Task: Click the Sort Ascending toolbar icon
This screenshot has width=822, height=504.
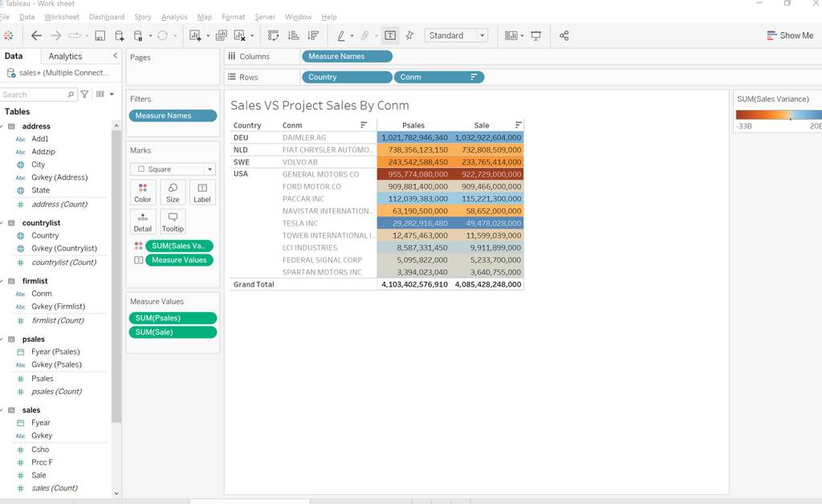Action: point(294,35)
